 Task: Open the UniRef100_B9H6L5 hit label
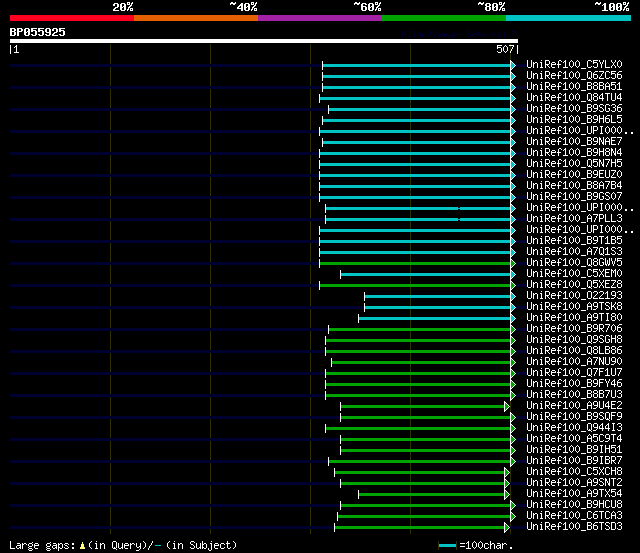pos(574,120)
